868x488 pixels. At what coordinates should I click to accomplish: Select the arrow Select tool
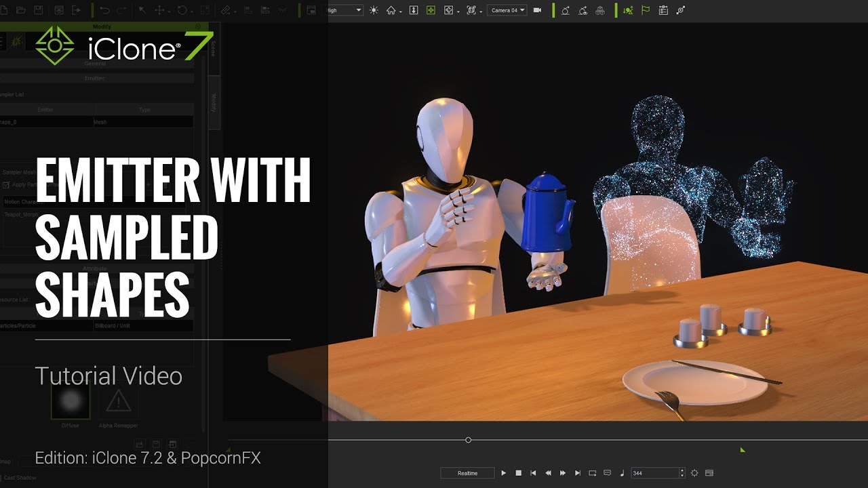142,10
